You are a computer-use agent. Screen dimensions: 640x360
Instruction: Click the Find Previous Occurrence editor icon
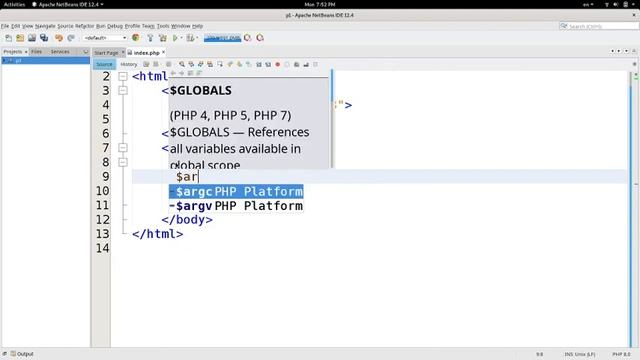tap(191, 64)
